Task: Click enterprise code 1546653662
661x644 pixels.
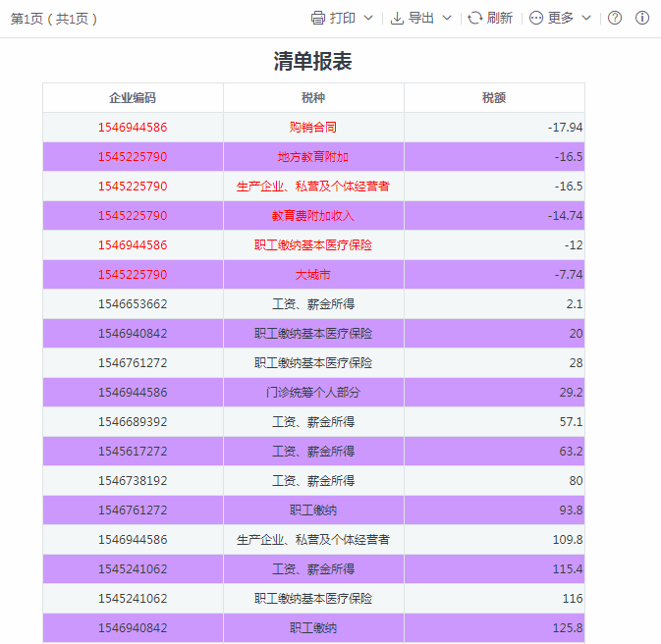Action: pyautogui.click(x=133, y=304)
